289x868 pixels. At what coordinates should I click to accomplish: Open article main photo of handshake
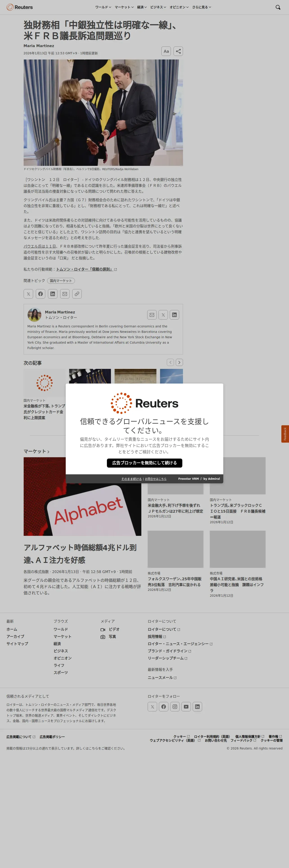(103, 112)
